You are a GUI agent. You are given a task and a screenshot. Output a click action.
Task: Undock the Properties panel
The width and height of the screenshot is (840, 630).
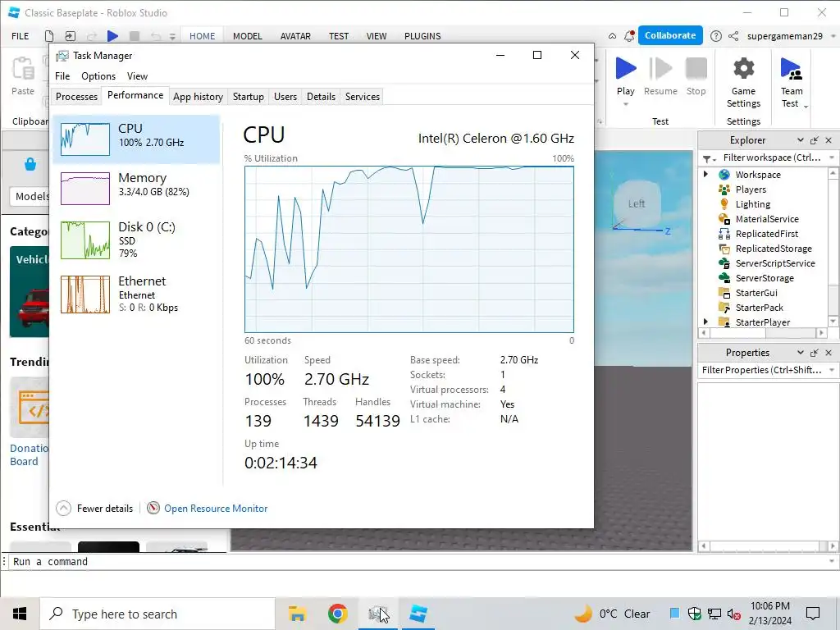(x=815, y=353)
